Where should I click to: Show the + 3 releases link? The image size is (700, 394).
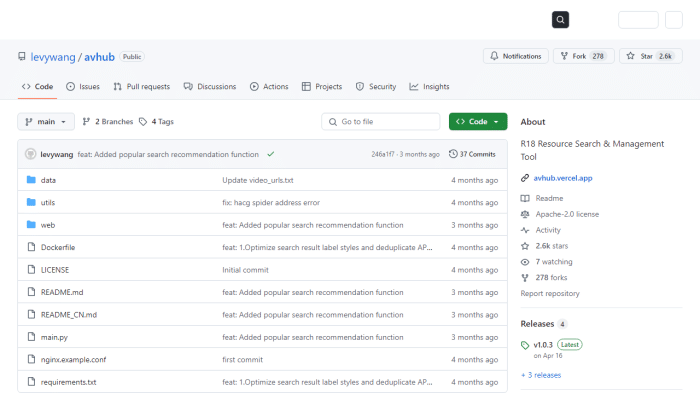(x=541, y=375)
